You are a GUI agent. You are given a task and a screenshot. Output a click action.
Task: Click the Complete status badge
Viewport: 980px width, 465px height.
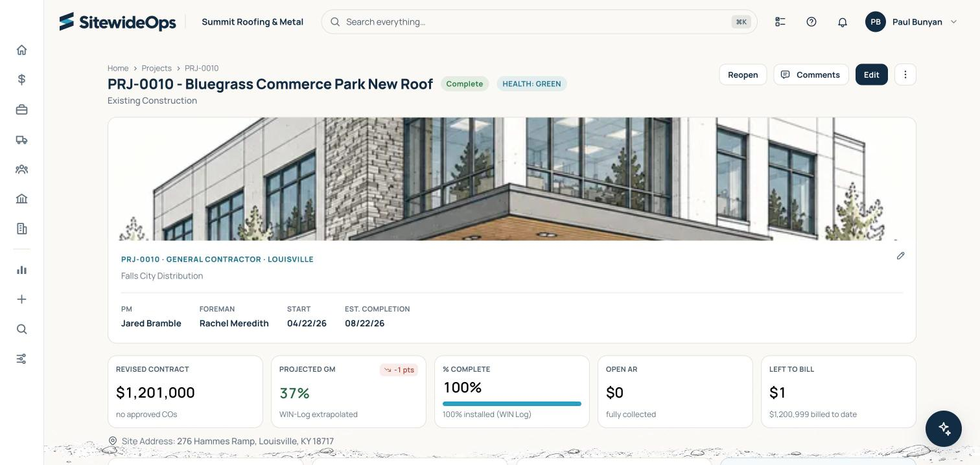[465, 84]
